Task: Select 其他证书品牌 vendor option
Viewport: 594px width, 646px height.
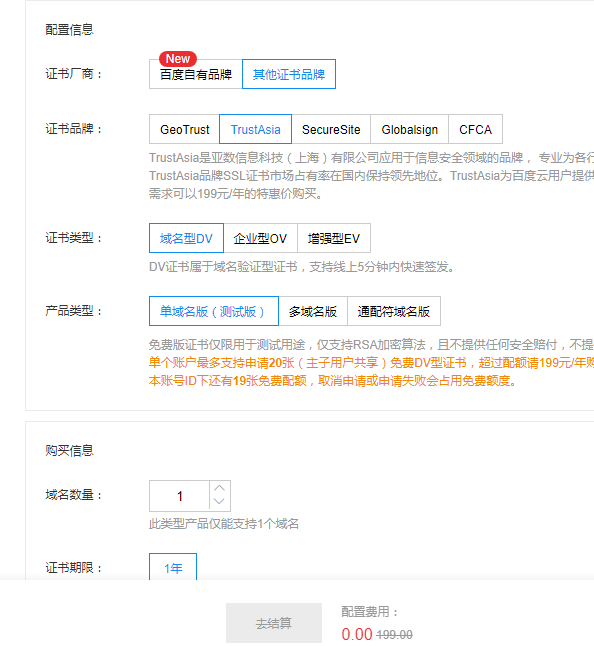Action: point(289,74)
